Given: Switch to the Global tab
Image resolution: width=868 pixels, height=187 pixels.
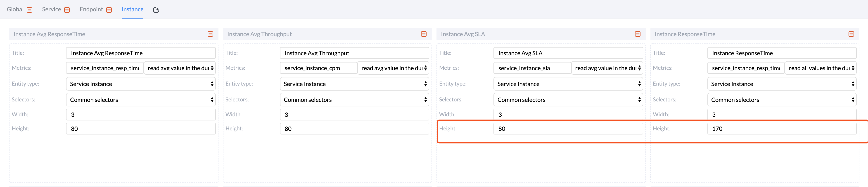Looking at the screenshot, I should click(x=15, y=10).
